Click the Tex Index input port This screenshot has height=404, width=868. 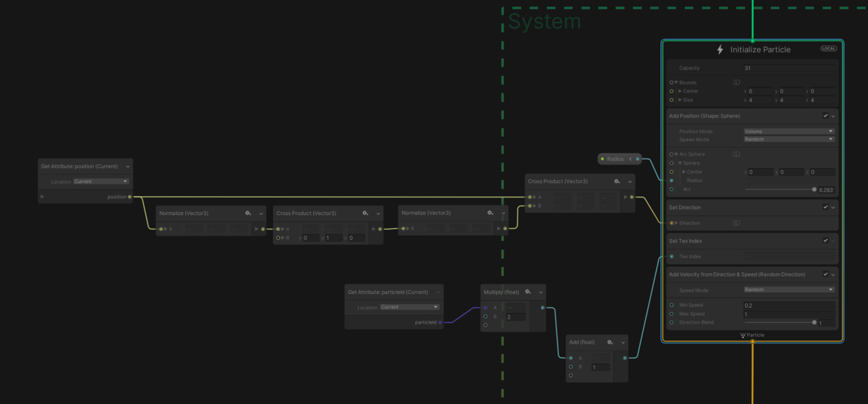[x=672, y=256]
